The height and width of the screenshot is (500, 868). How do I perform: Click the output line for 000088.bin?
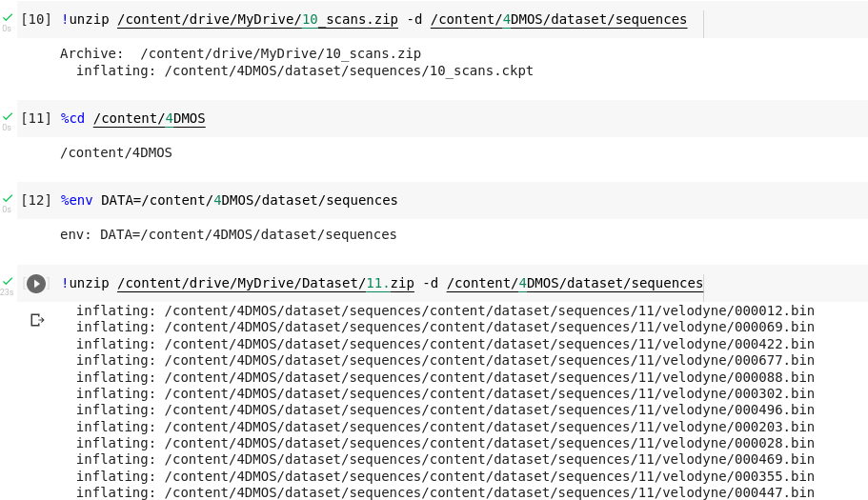coord(445,377)
